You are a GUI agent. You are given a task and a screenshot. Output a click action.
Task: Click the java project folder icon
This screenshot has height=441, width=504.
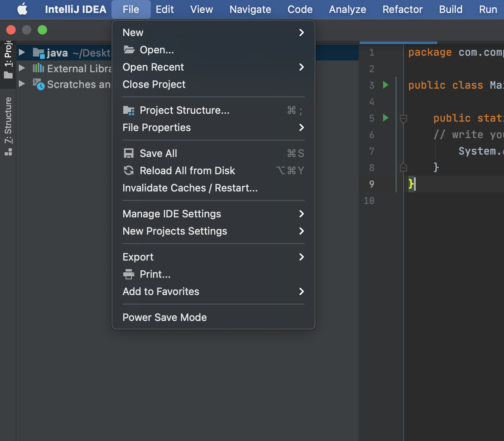[38, 53]
